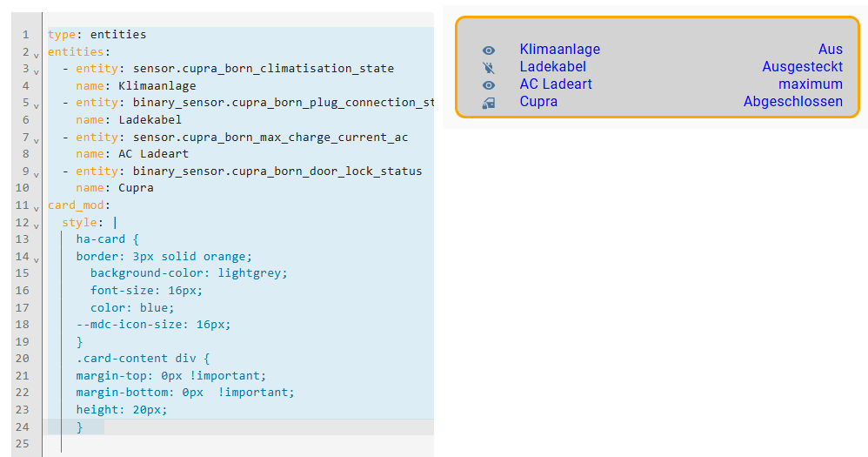
Task: Click the Abgeschlossen state value
Action: point(792,102)
